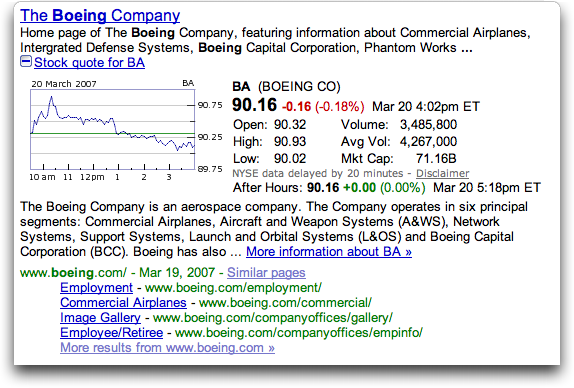Image resolution: width=574 pixels, height=388 pixels.
Task: View Similar pages for boeing.com
Action: (x=266, y=272)
